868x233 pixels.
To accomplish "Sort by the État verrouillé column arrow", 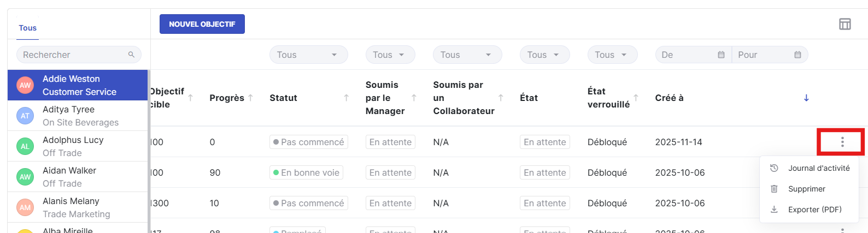I will tap(636, 98).
